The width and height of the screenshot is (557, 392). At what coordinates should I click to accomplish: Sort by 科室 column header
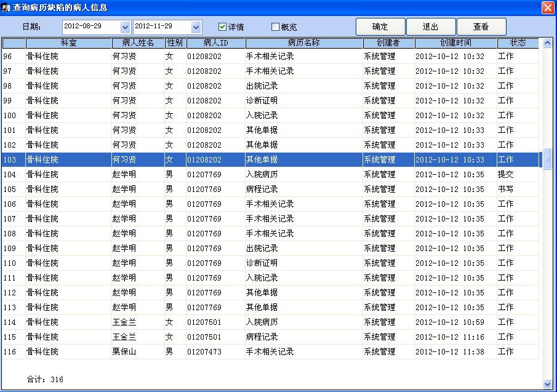click(68, 43)
